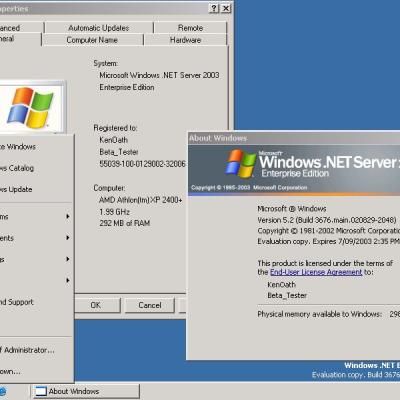Click 'Beta_Tester' in the About Windows dialog

[x=287, y=295]
